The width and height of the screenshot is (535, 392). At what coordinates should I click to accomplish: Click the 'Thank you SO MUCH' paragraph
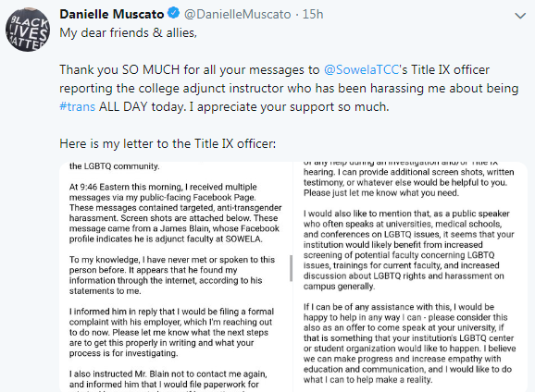[289, 88]
